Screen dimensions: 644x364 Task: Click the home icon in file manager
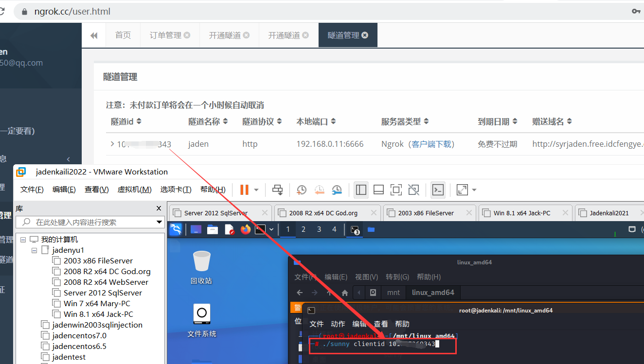click(x=345, y=293)
